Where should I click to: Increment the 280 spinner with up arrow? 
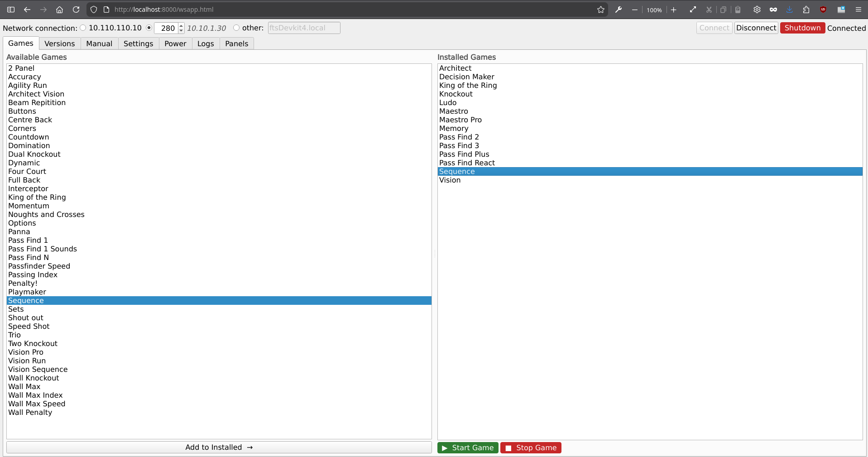pos(181,25)
